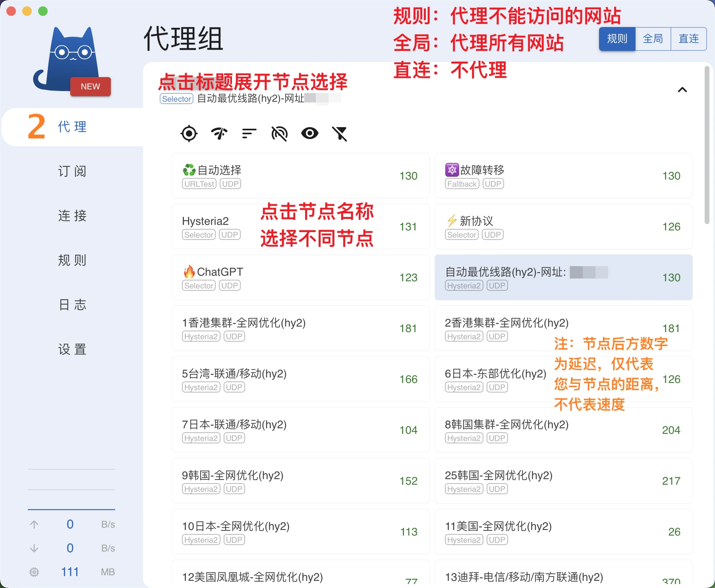715x588 pixels.
Task: Collapse the proxy group with chevron arrow
Action: point(682,90)
